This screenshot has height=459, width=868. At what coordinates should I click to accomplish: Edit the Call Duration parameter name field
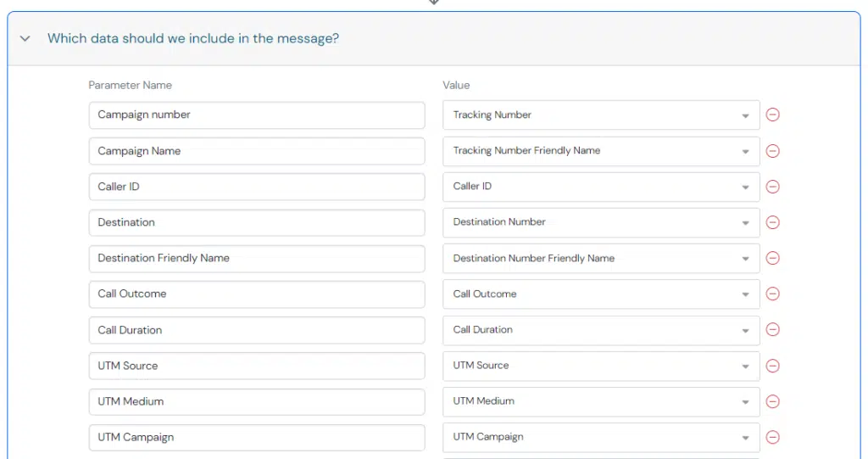(257, 330)
